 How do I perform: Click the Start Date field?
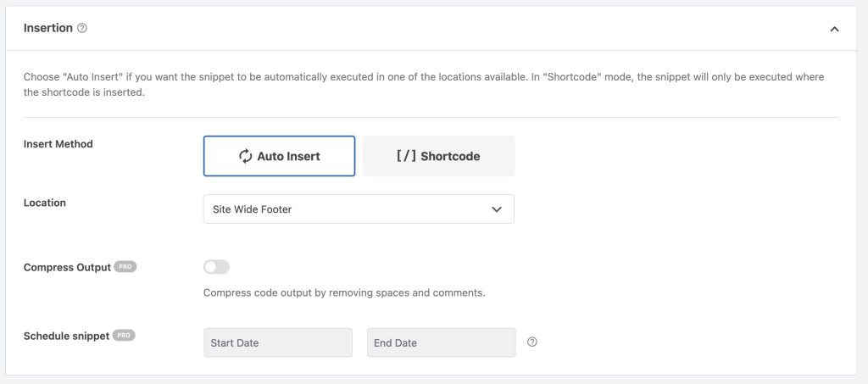click(x=278, y=342)
